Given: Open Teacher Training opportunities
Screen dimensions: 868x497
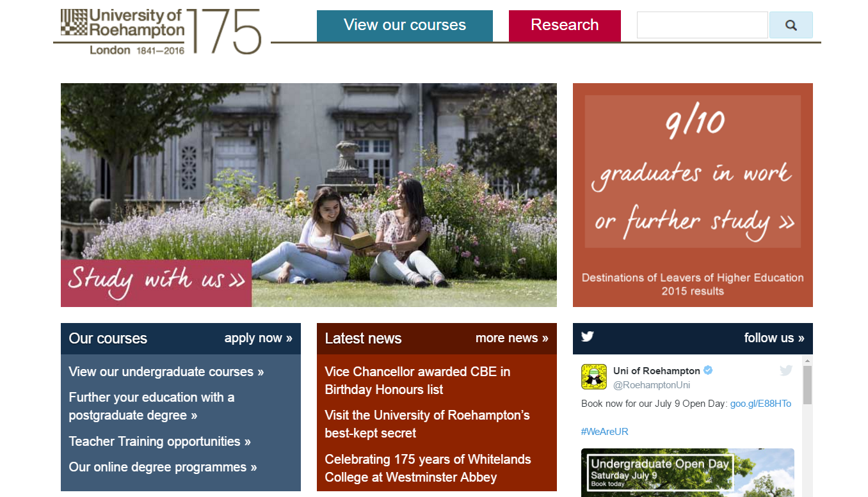Looking at the screenshot, I should click(159, 441).
